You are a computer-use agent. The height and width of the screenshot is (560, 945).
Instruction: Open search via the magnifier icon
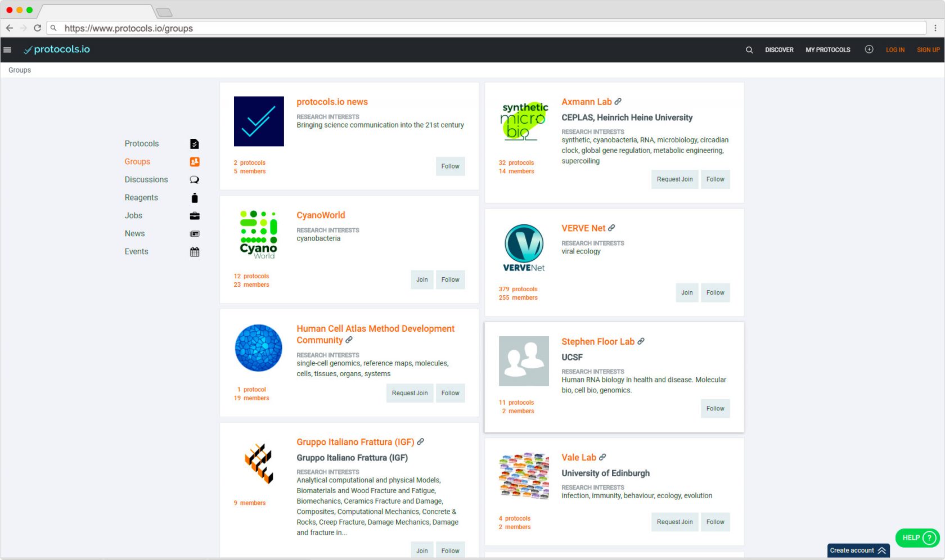tap(749, 49)
